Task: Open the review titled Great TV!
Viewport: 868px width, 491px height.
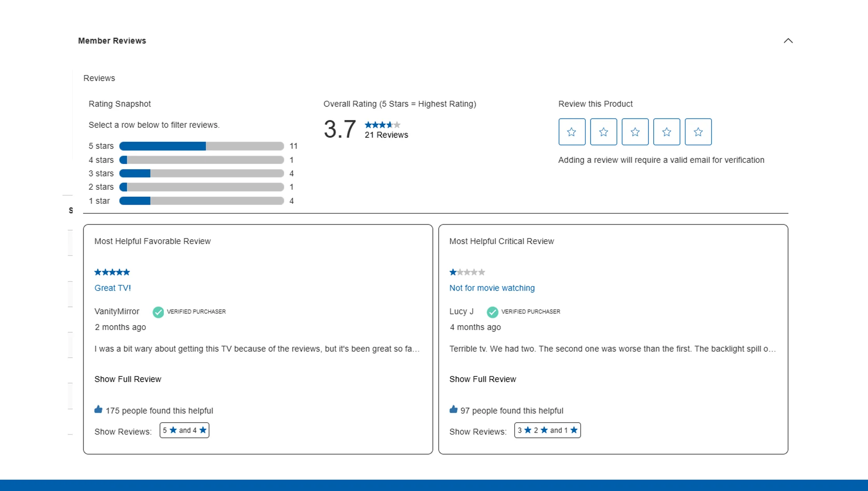Action: [113, 287]
